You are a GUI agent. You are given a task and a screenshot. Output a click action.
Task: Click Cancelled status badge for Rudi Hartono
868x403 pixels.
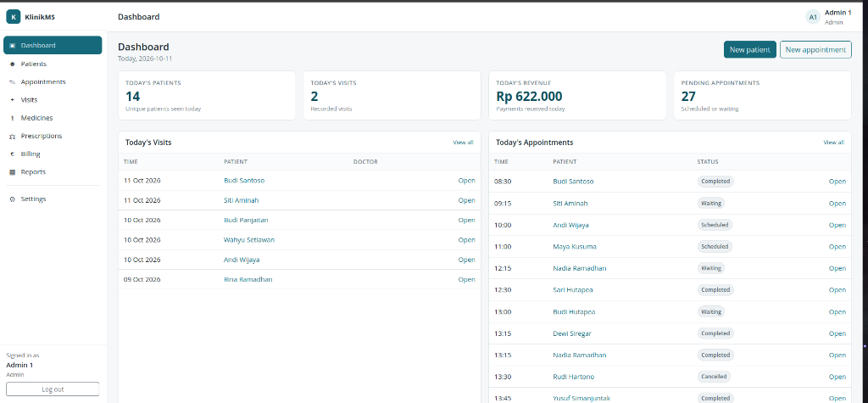tap(714, 377)
